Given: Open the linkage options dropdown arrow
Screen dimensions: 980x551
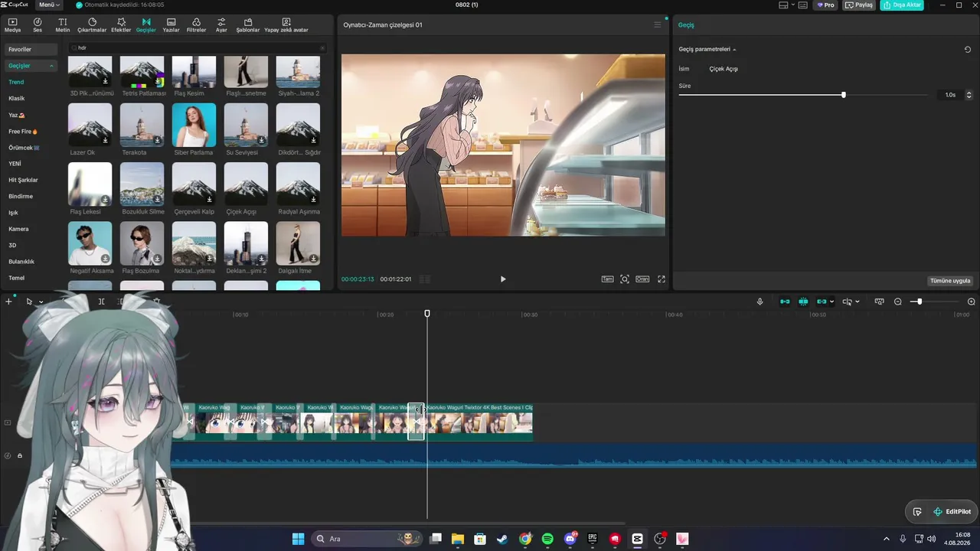Looking at the screenshot, I should [x=832, y=302].
